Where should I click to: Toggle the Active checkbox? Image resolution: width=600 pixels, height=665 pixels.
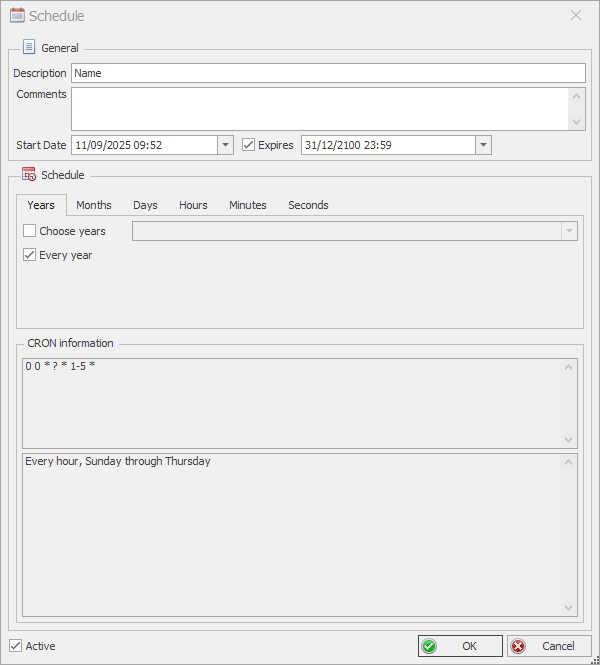(x=16, y=646)
